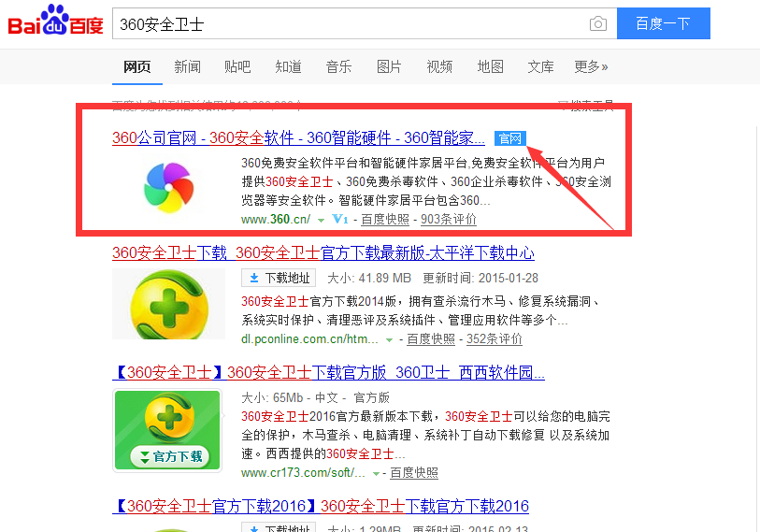The image size is (760, 532).
Task: Switch to the 图片 tab
Action: coord(389,67)
